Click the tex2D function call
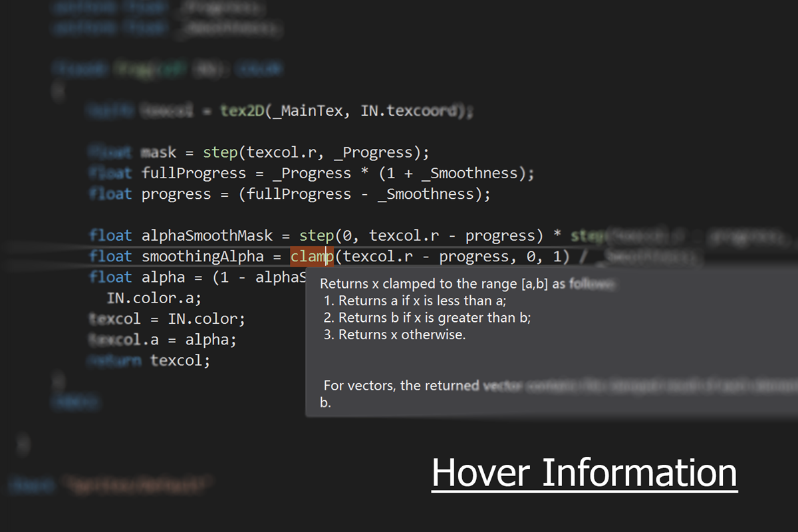Viewport: 798px width, 532px height. pyautogui.click(x=243, y=110)
